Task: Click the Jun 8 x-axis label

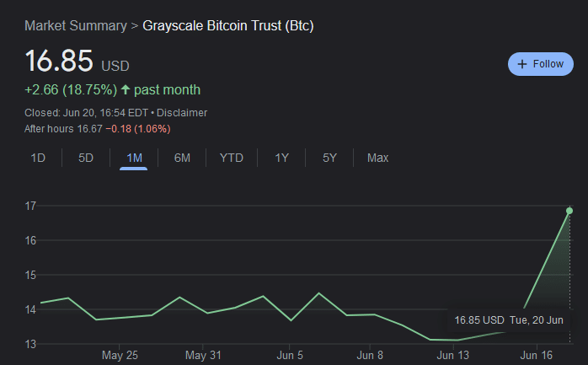Action: [x=370, y=355]
